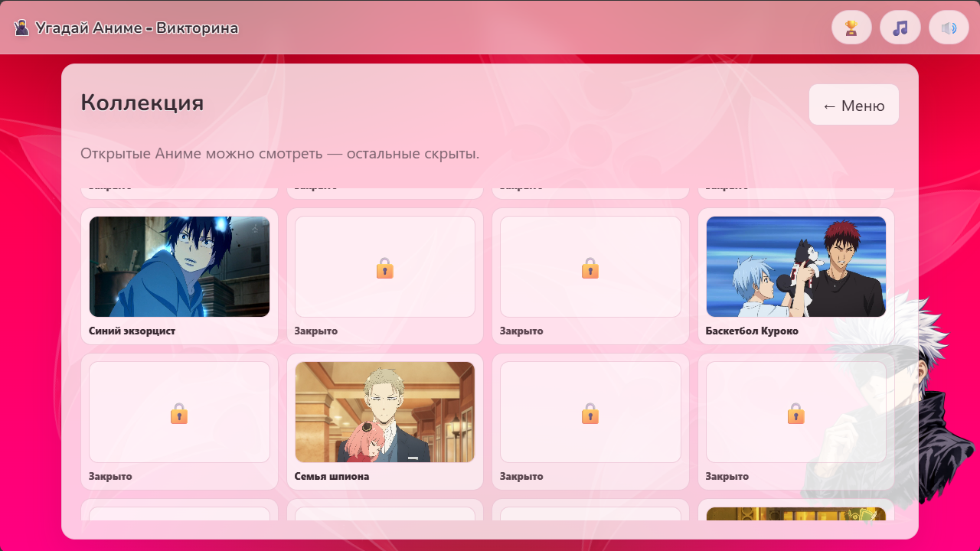Viewport: 980px width, 551px height.
Task: Click the lock icon on the last bottom-right locked card
Action: pos(795,412)
